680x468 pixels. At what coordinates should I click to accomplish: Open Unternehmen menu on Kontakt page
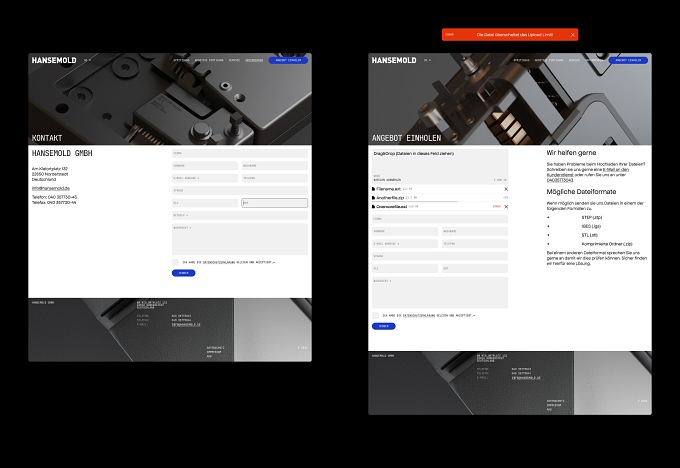point(254,60)
